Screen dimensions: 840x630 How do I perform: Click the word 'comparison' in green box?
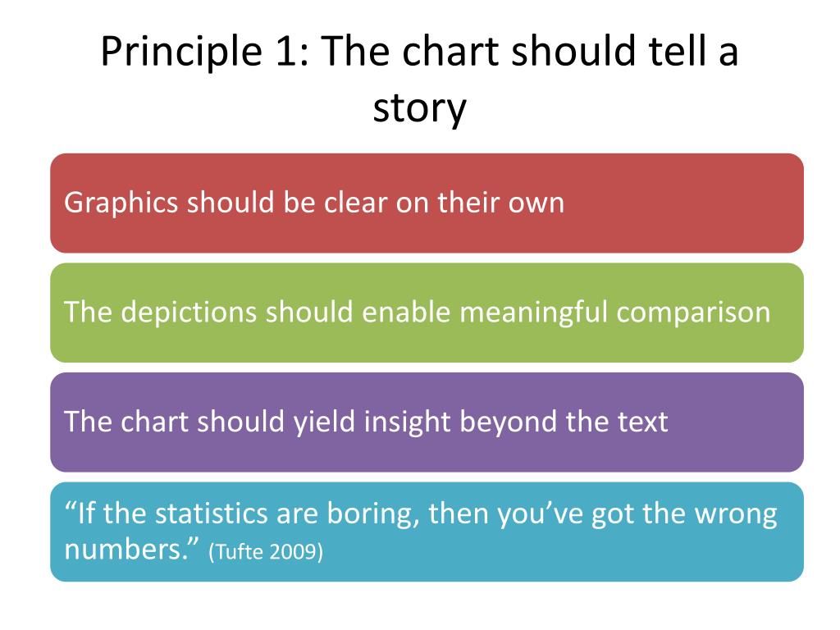pyautogui.click(x=693, y=313)
